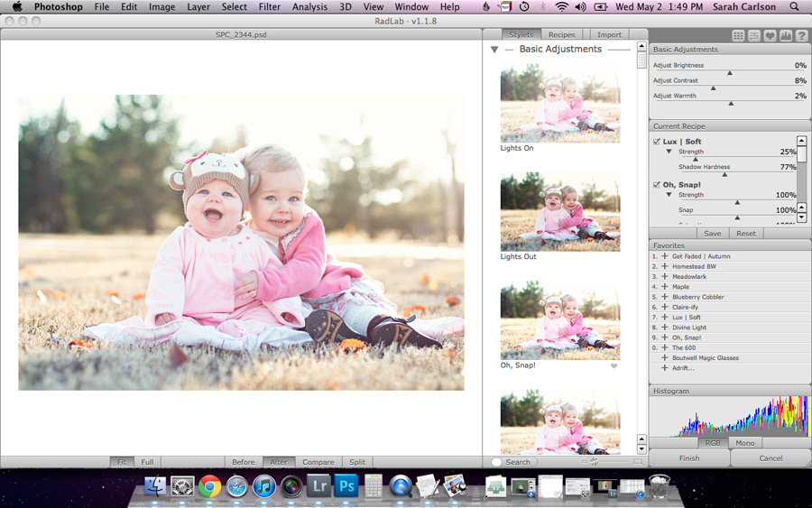Click the heart favorites icon in RadLab header
This screenshot has width=812, height=508.
(770, 35)
